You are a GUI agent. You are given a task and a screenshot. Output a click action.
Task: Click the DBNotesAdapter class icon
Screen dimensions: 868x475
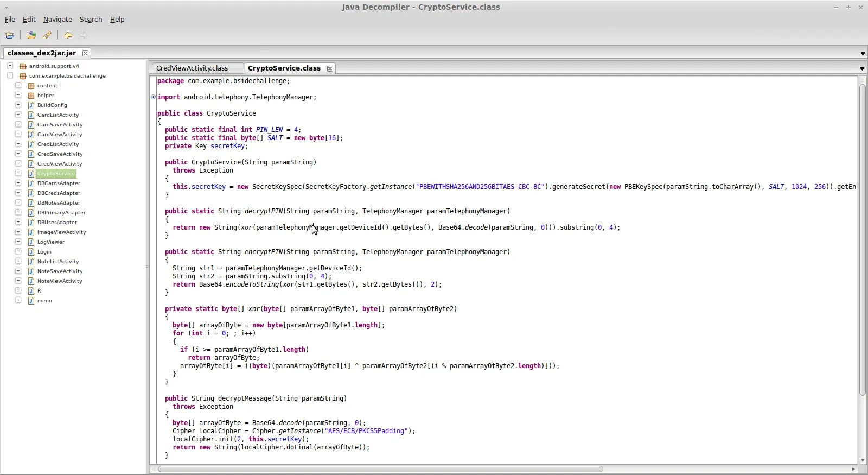coord(31,203)
